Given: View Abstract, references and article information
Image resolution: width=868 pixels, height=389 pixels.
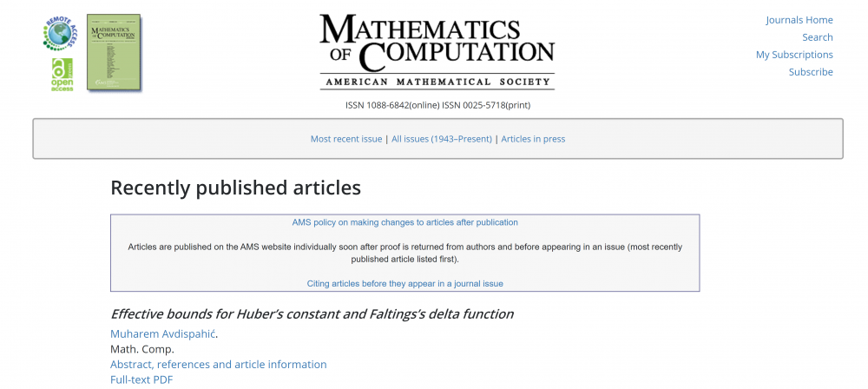Looking at the screenshot, I should 218,365.
